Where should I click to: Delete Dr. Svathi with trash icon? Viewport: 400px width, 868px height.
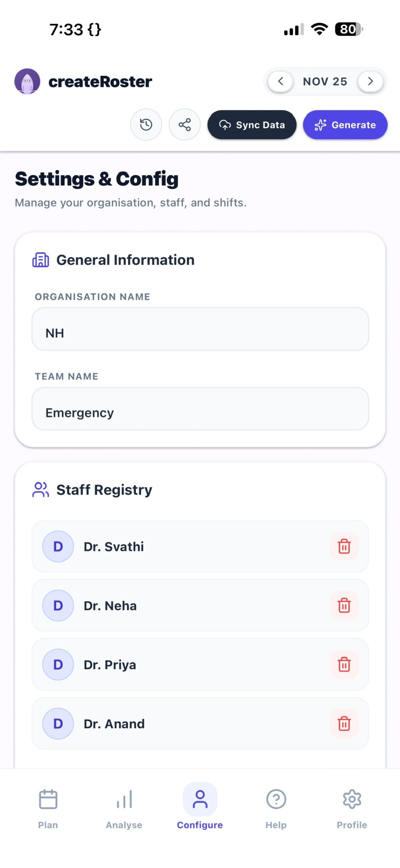pyautogui.click(x=344, y=546)
